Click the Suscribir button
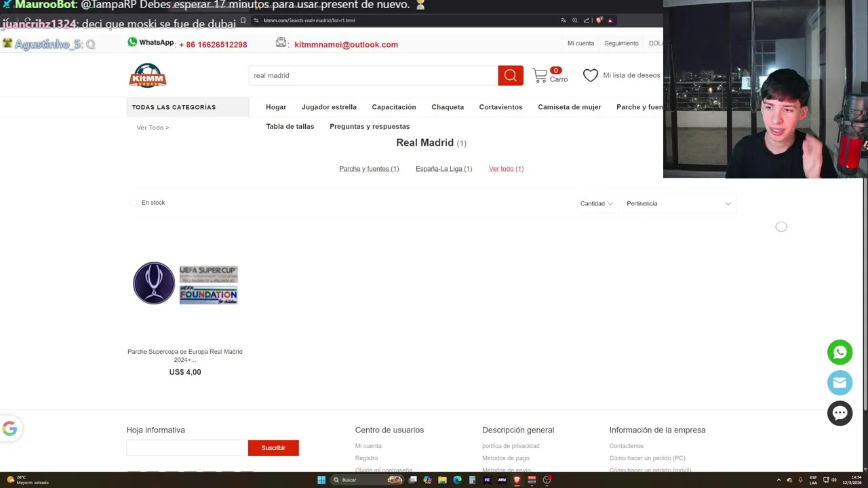This screenshot has width=868, height=488. (x=273, y=447)
